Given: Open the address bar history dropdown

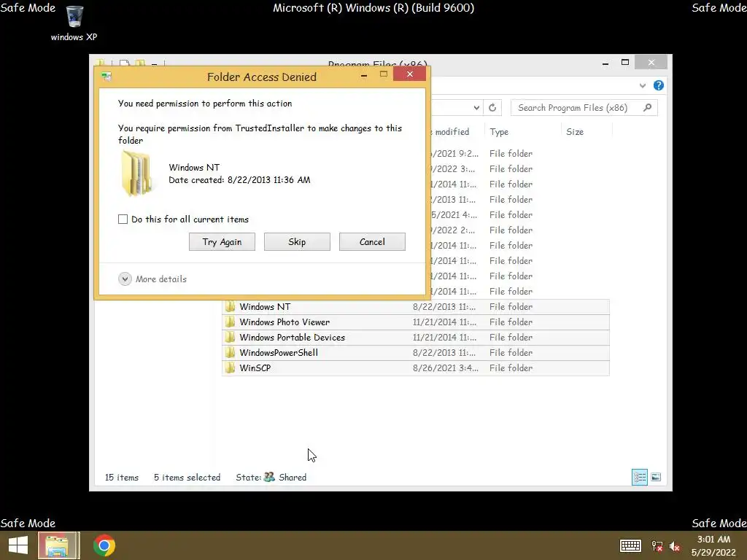Looking at the screenshot, I should click(476, 108).
